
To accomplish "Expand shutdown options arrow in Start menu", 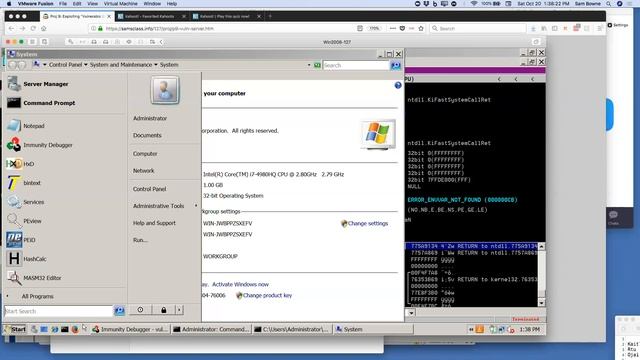I will (179, 310).
